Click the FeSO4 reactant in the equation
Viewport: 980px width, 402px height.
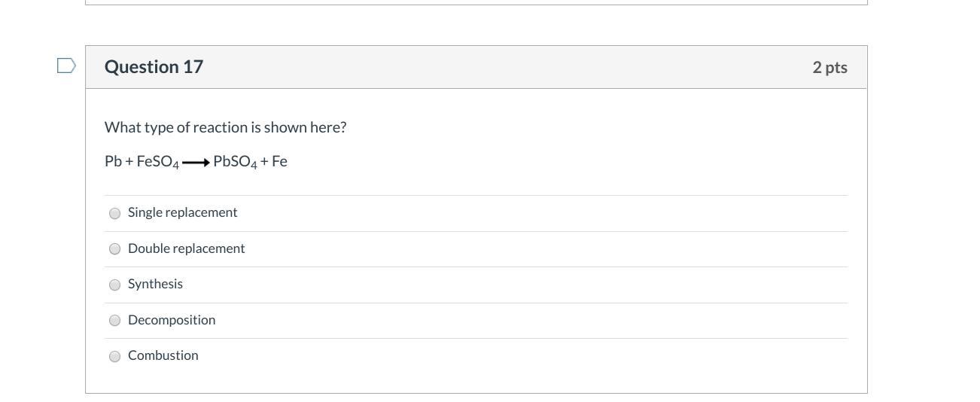click(x=157, y=162)
